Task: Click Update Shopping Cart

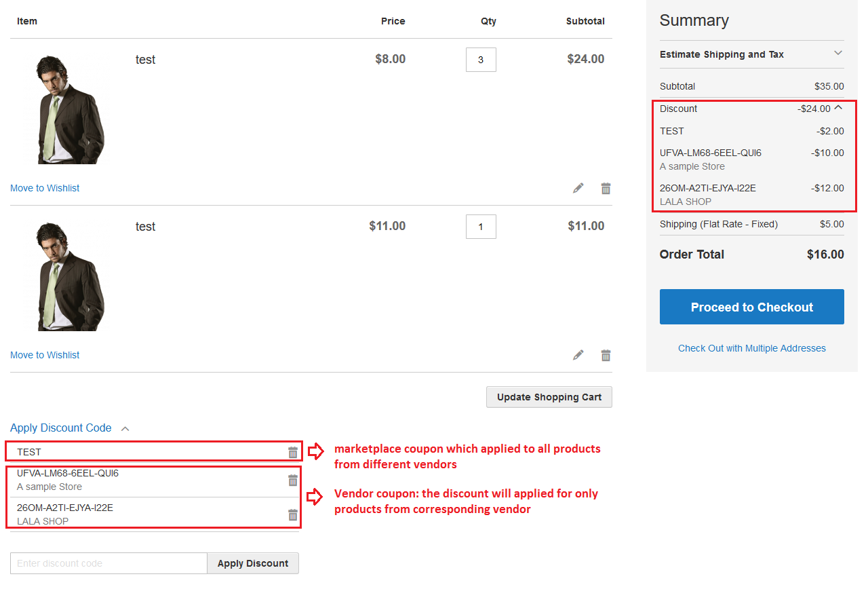Action: click(x=549, y=397)
